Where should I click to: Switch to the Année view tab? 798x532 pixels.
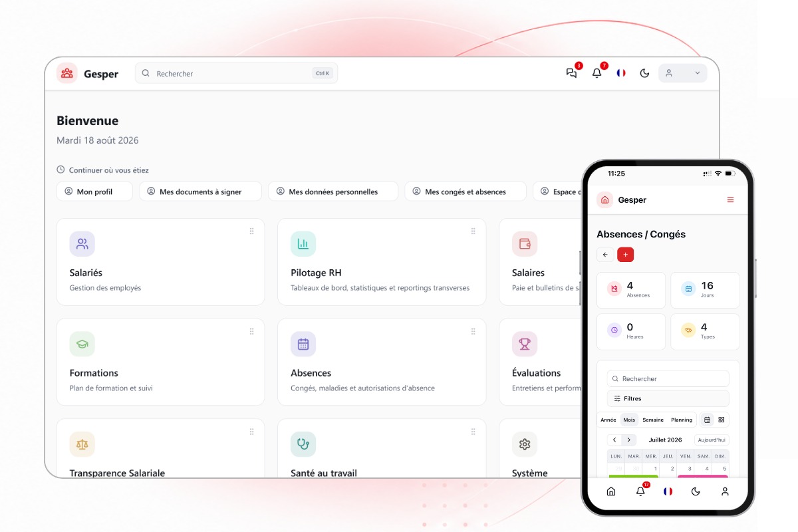tap(608, 420)
